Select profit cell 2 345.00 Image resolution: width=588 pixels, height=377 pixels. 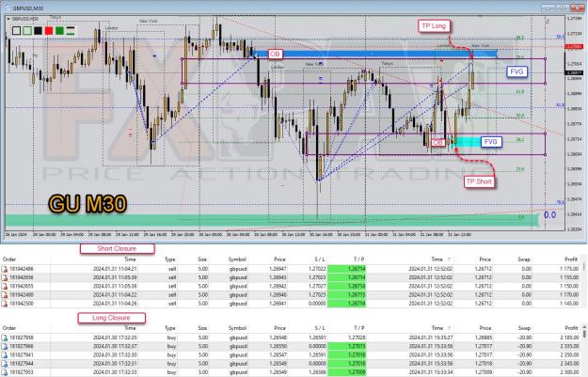(x=569, y=364)
